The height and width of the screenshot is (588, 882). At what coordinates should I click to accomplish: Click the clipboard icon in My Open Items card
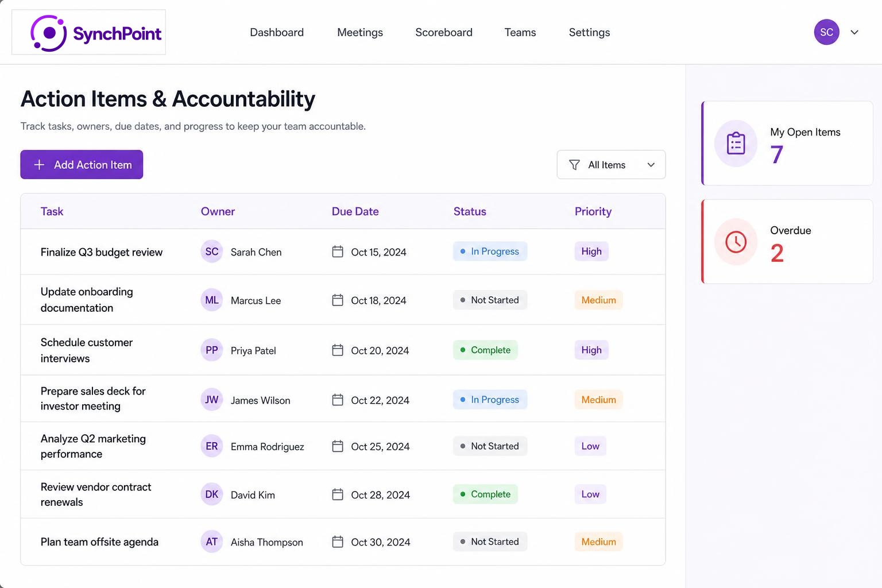coord(736,144)
